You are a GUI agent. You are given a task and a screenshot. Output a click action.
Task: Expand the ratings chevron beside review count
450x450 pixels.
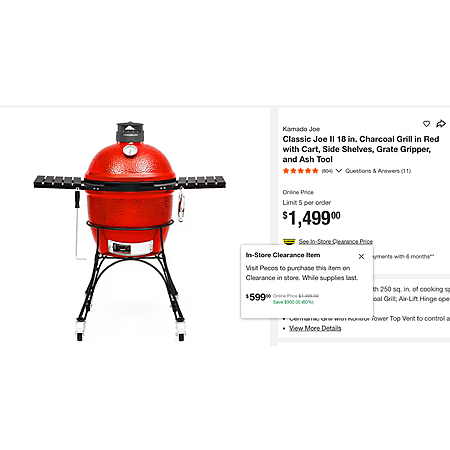pyautogui.click(x=339, y=171)
